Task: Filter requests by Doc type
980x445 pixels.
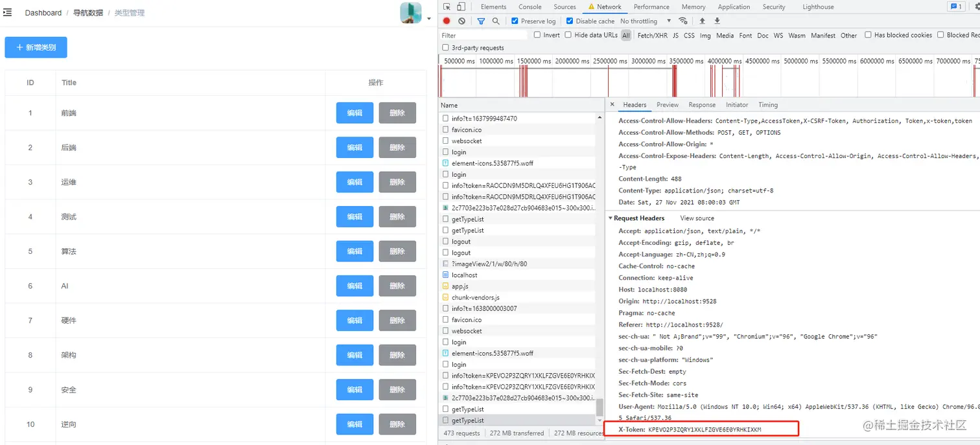Action: (x=763, y=35)
